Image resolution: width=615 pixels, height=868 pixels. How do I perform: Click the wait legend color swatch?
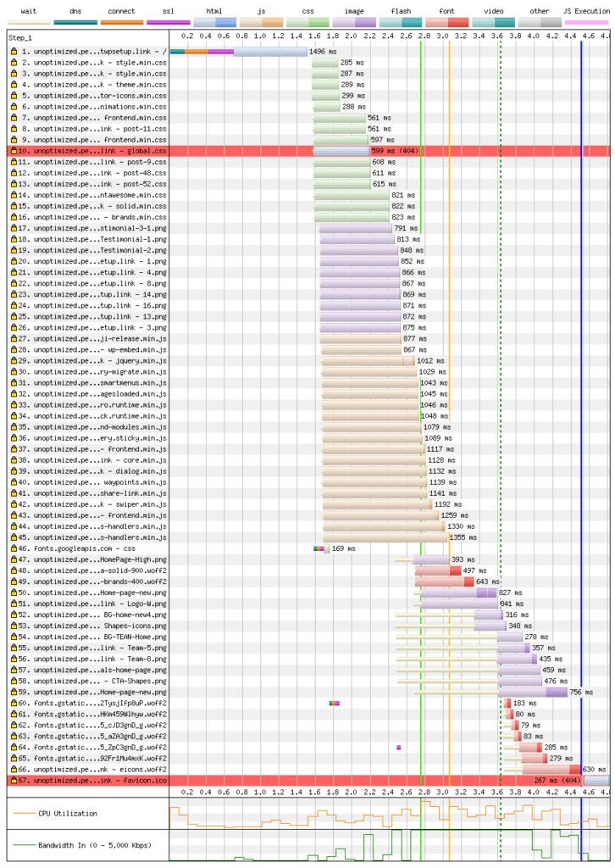[29, 23]
